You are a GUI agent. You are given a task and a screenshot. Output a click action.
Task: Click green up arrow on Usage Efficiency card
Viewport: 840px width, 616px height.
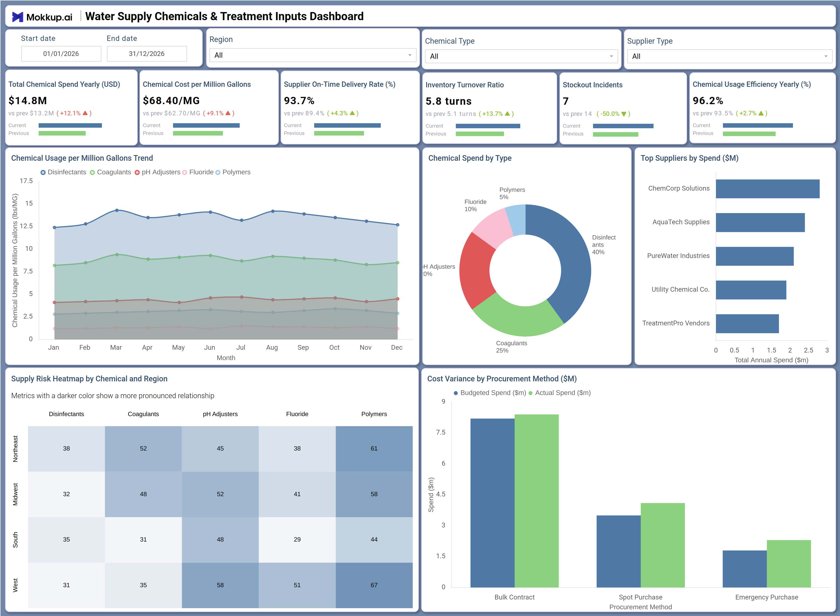761,113
